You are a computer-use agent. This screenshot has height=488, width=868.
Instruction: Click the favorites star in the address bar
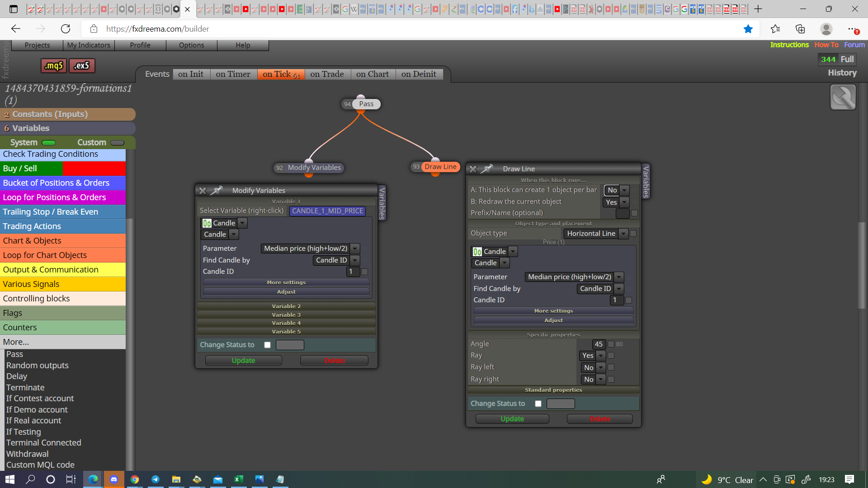tap(748, 29)
